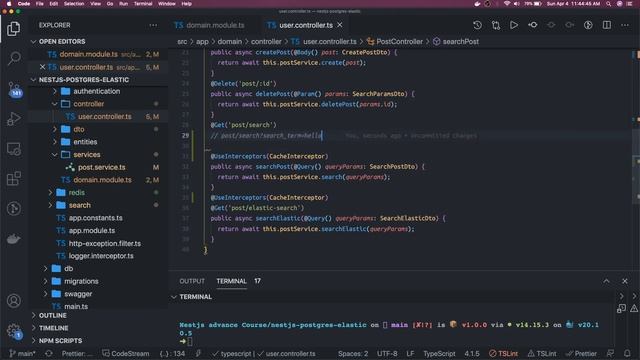Open the Search view in activity bar
Image resolution: width=640 pixels, height=360 pixels.
14,58
